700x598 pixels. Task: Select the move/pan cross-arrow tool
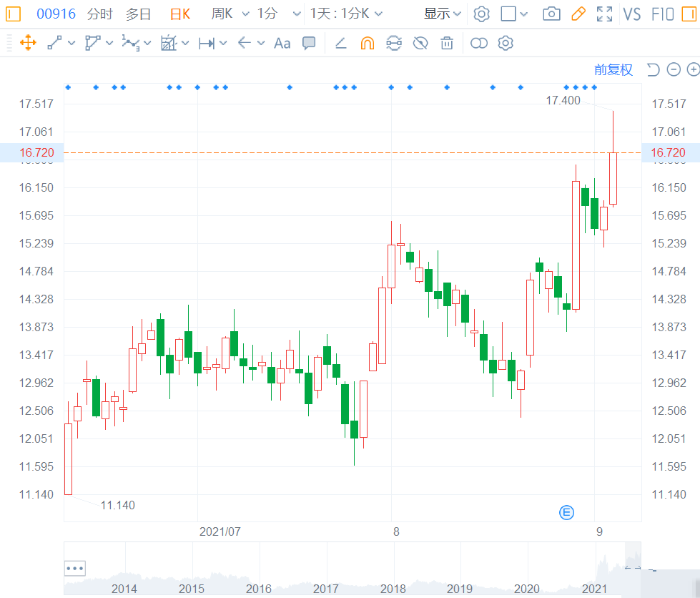[x=28, y=44]
